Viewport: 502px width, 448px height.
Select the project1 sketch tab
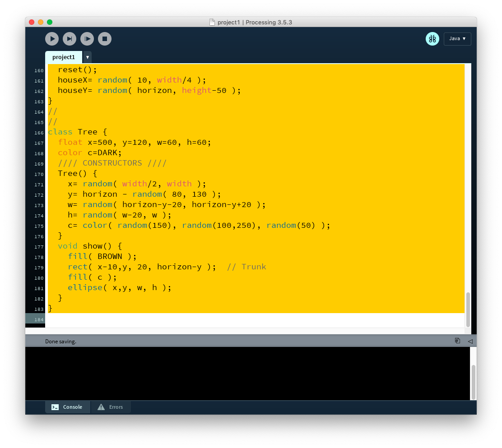pyautogui.click(x=64, y=57)
